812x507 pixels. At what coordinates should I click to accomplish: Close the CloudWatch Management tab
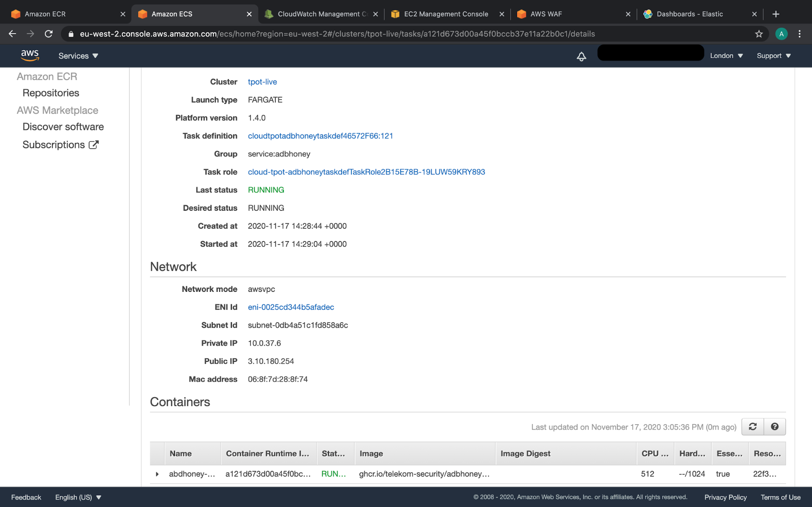coord(375,14)
